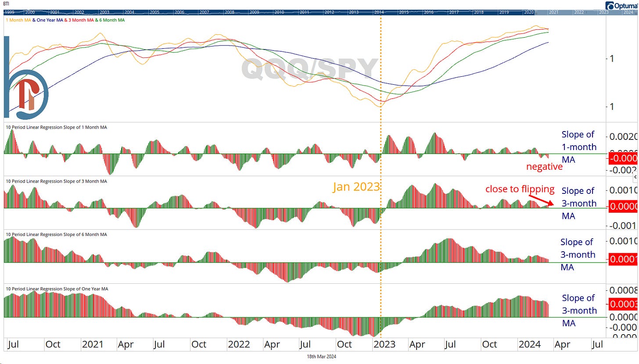Jump to 2022 on the overview timeline
The width and height of the screenshot is (639, 364).
(579, 12)
